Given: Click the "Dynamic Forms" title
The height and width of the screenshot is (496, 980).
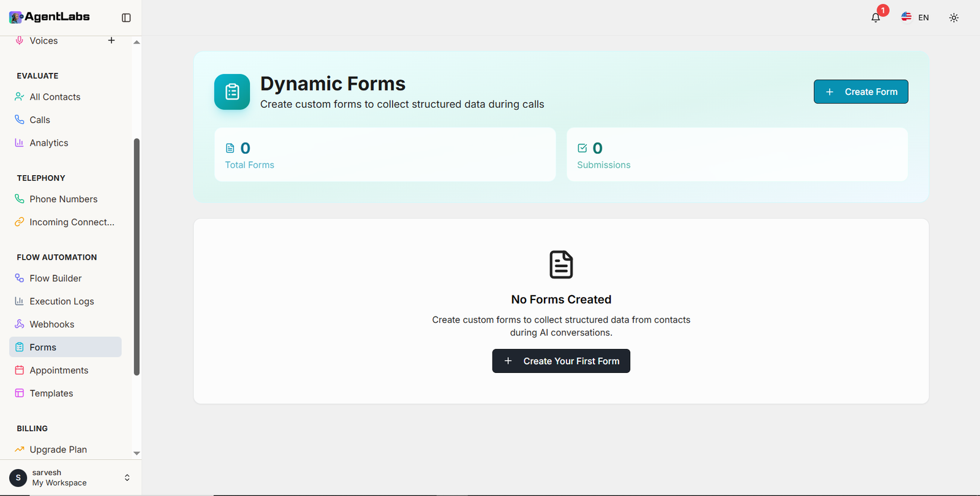Looking at the screenshot, I should [333, 83].
